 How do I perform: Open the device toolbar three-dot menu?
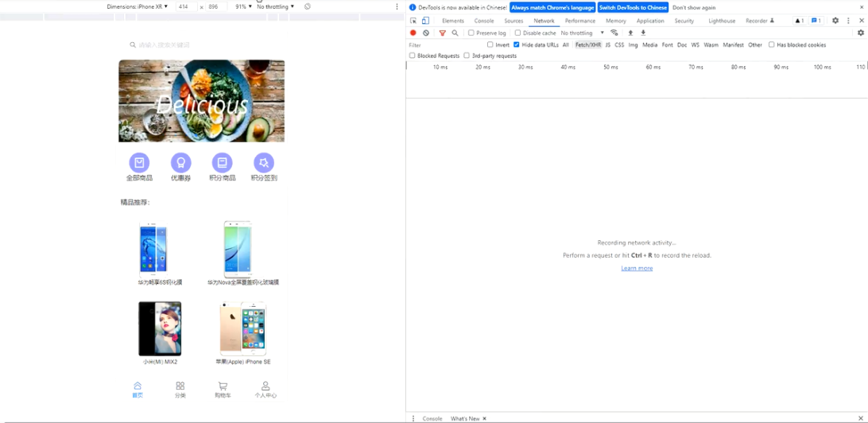click(x=397, y=6)
